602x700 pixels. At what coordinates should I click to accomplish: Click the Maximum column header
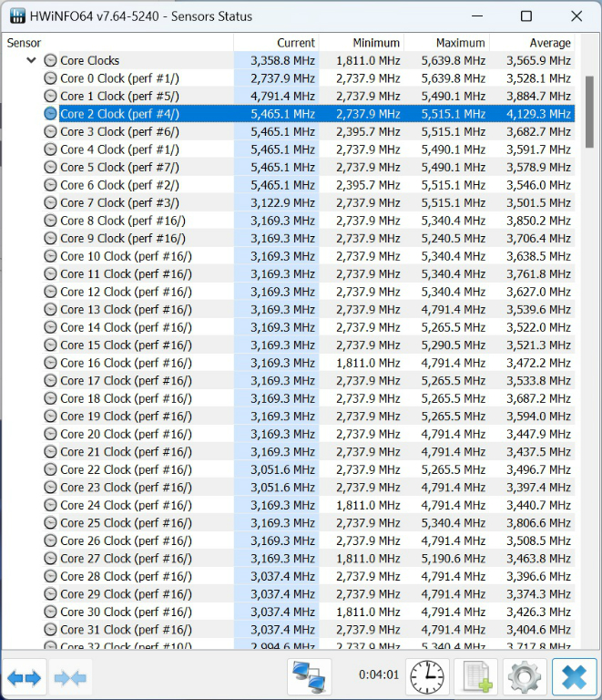(447, 43)
